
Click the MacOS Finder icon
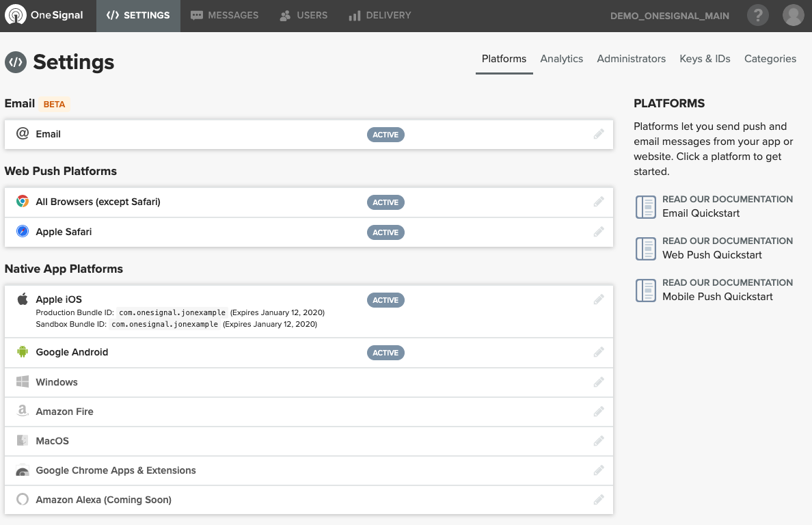click(23, 440)
